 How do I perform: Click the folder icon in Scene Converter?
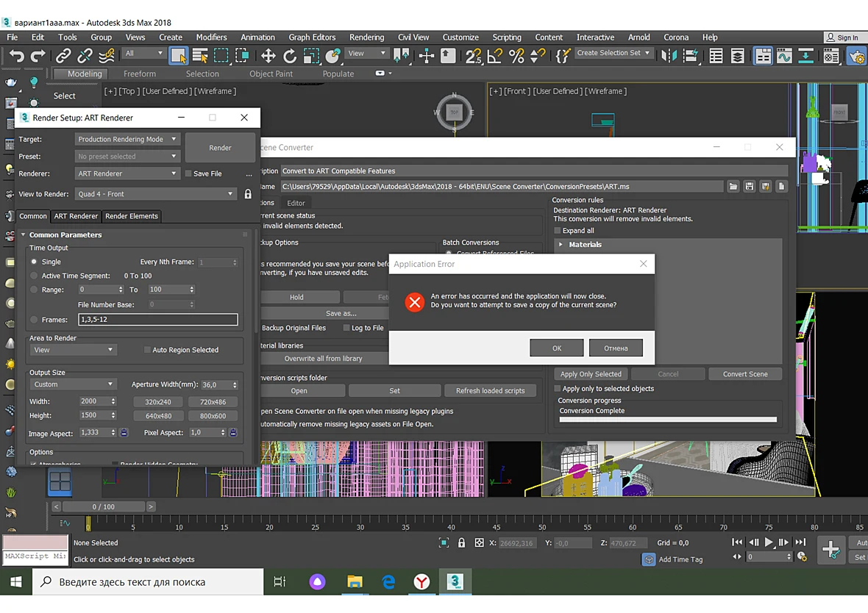coord(733,187)
